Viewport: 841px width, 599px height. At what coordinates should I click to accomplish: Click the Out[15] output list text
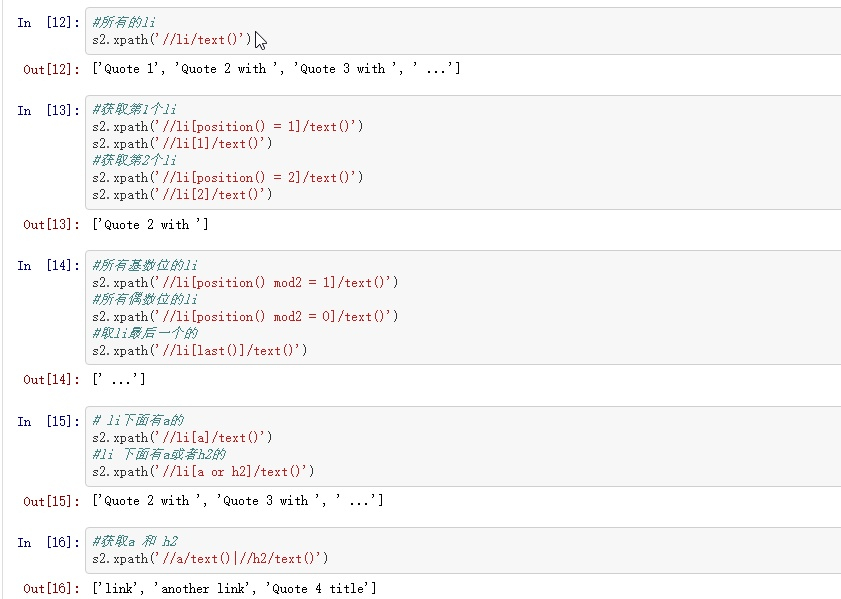(237, 500)
